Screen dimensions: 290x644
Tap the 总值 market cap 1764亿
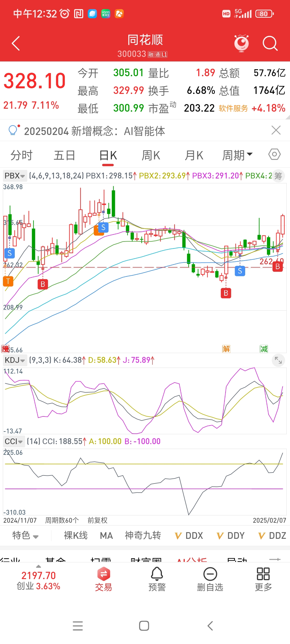(269, 90)
